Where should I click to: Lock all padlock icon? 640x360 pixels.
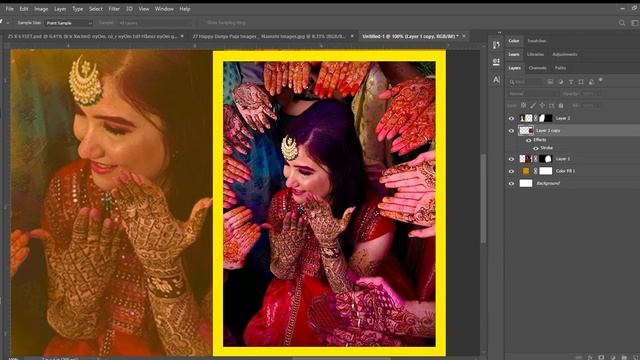click(561, 105)
